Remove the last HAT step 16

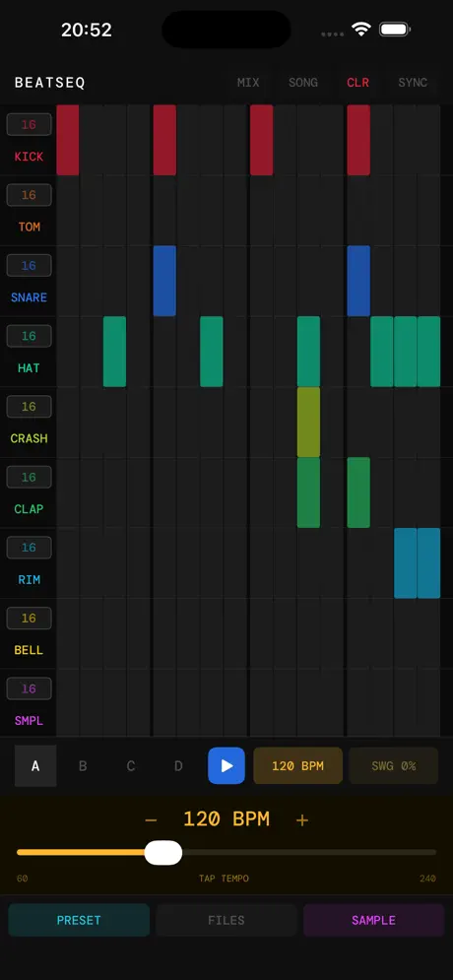(428, 352)
